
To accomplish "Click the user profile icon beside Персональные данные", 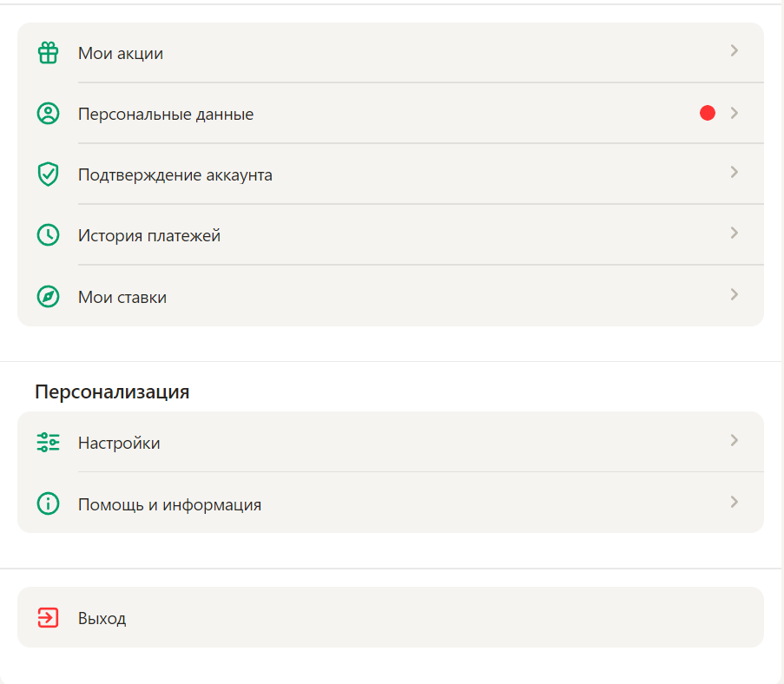I will point(48,114).
